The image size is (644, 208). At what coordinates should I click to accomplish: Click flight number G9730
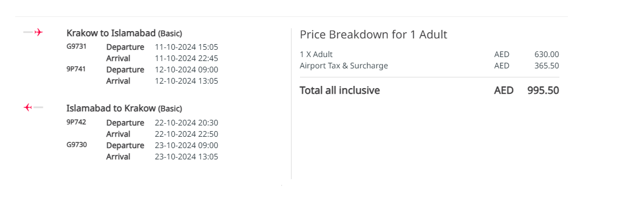point(76,145)
